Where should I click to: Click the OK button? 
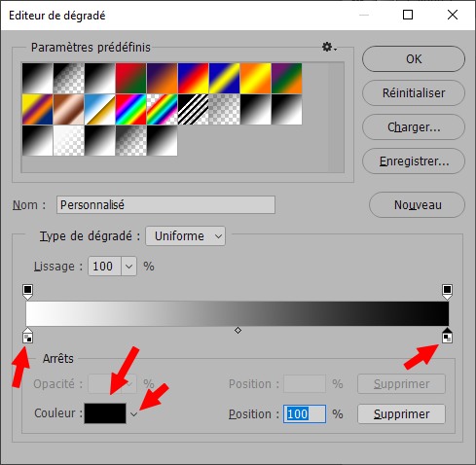tap(414, 59)
